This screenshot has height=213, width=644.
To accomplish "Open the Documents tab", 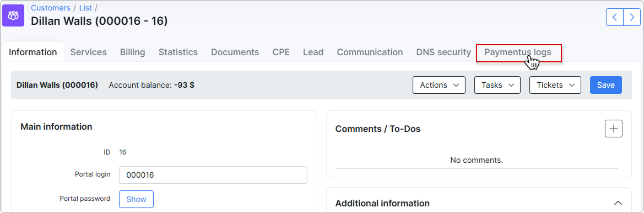I will pyautogui.click(x=235, y=52).
